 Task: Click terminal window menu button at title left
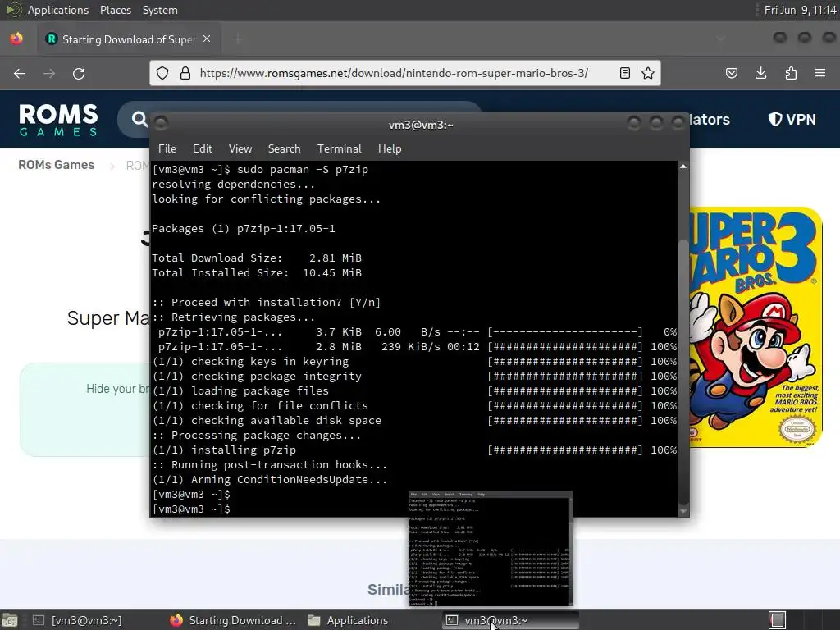(x=161, y=124)
